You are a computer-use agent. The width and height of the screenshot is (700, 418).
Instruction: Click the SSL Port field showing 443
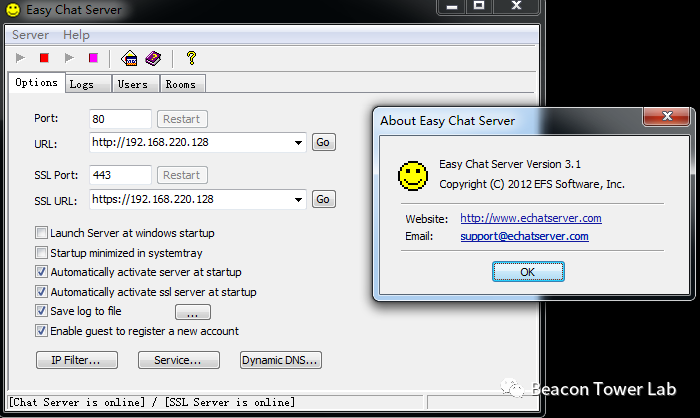click(x=120, y=175)
